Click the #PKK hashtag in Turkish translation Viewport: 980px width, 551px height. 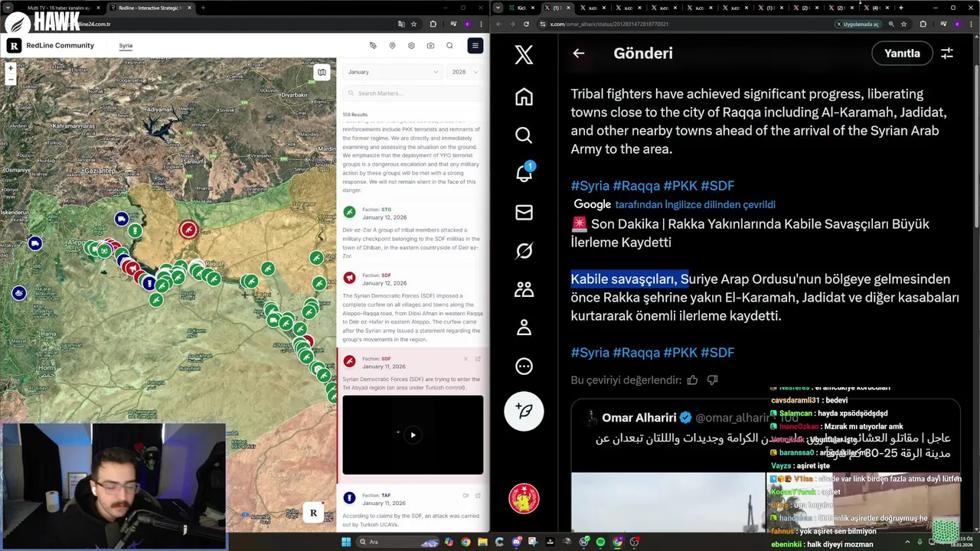(680, 353)
